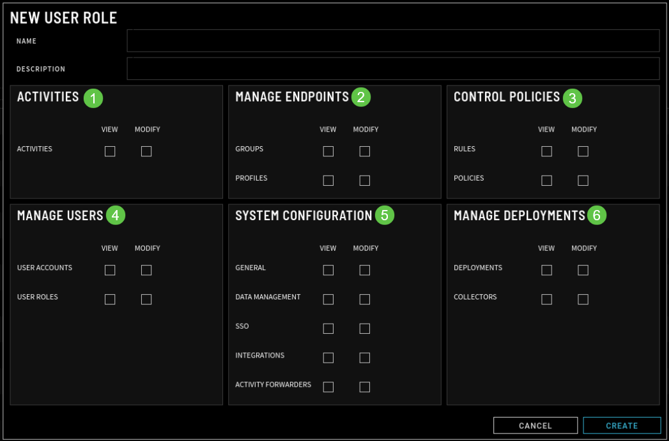Tick the SSO View checkbox
This screenshot has height=441, width=669.
tap(328, 328)
